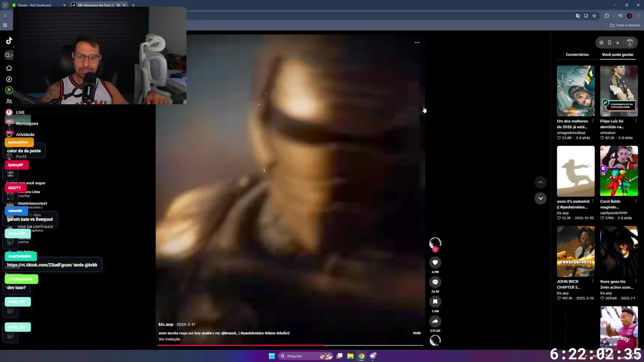Open the Chrome three-dot menu
Viewport: 644px width, 362px height.
pyautogui.click(x=638, y=16)
